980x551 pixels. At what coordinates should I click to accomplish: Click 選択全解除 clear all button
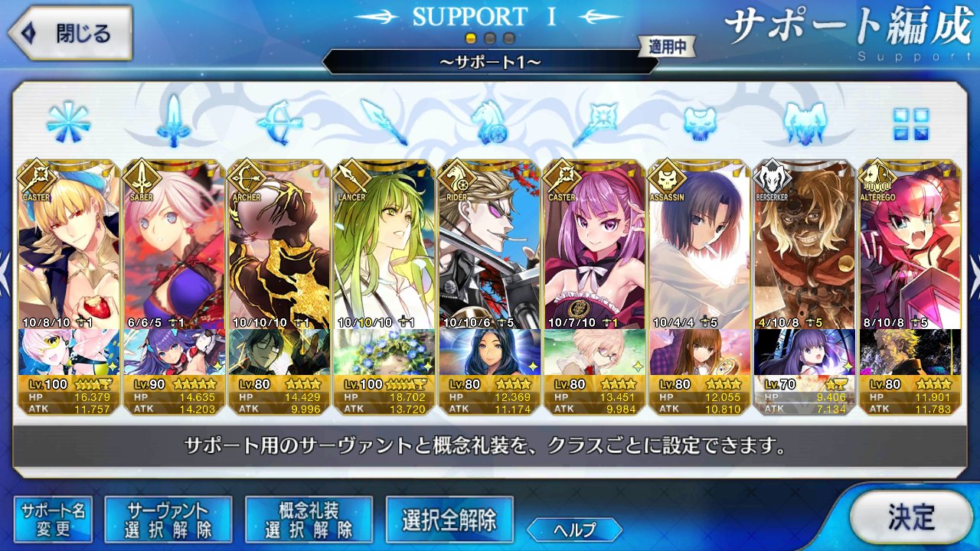(449, 520)
